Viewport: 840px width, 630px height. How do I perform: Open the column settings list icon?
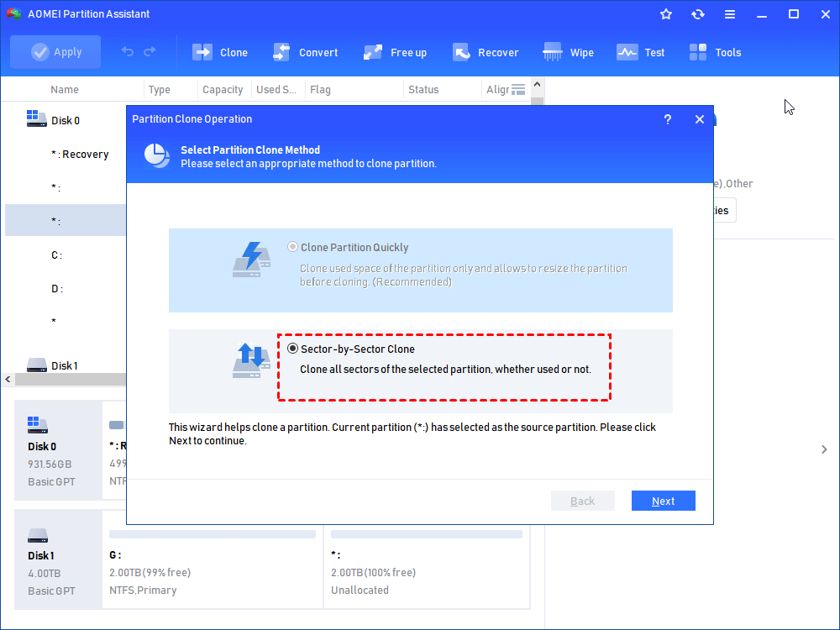point(518,90)
